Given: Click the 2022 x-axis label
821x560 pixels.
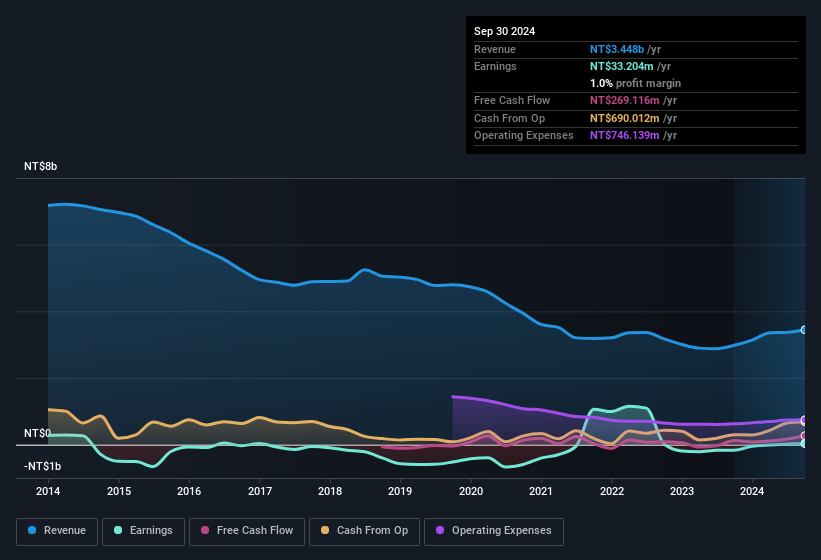Looking at the screenshot, I should [612, 491].
